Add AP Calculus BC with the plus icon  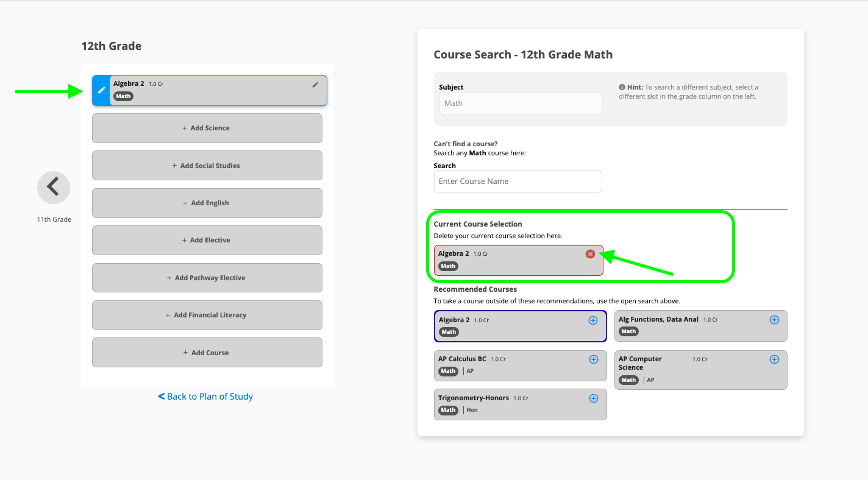[x=594, y=359]
